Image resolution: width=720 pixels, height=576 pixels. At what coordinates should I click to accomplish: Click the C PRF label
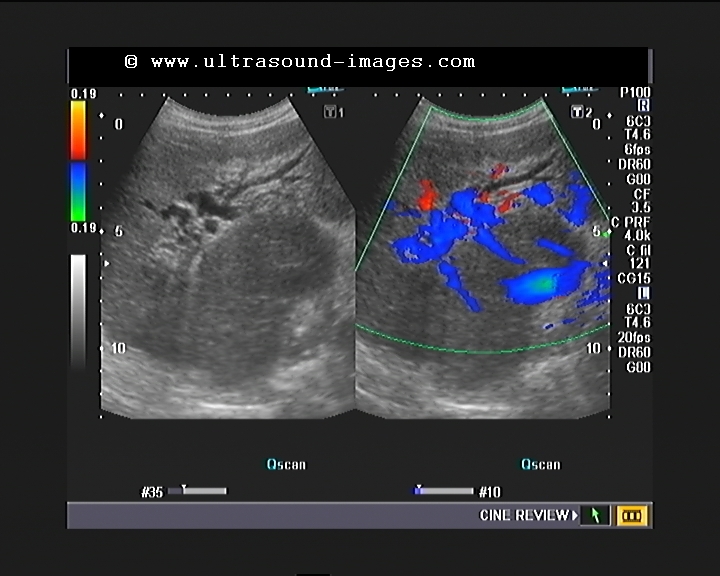pyautogui.click(x=631, y=222)
